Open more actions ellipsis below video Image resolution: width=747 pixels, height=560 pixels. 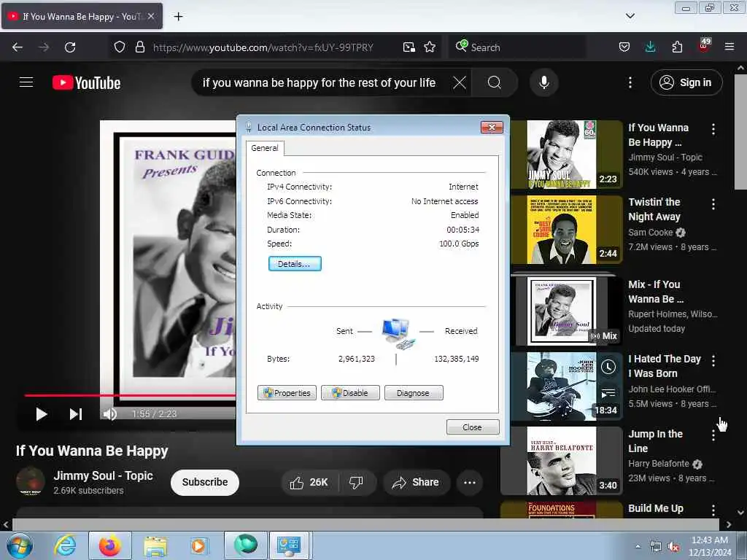point(470,483)
